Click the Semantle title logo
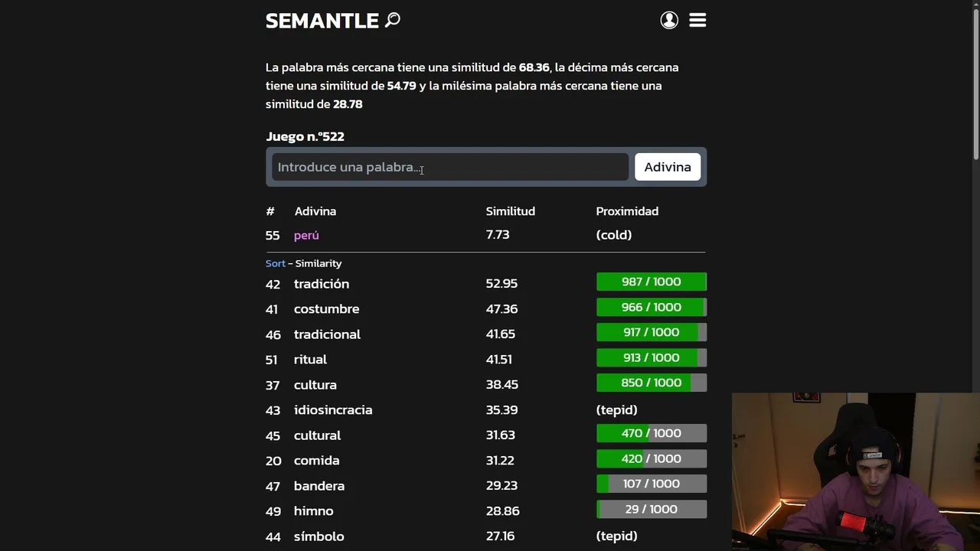Image resolution: width=980 pixels, height=551 pixels. pyautogui.click(x=322, y=21)
